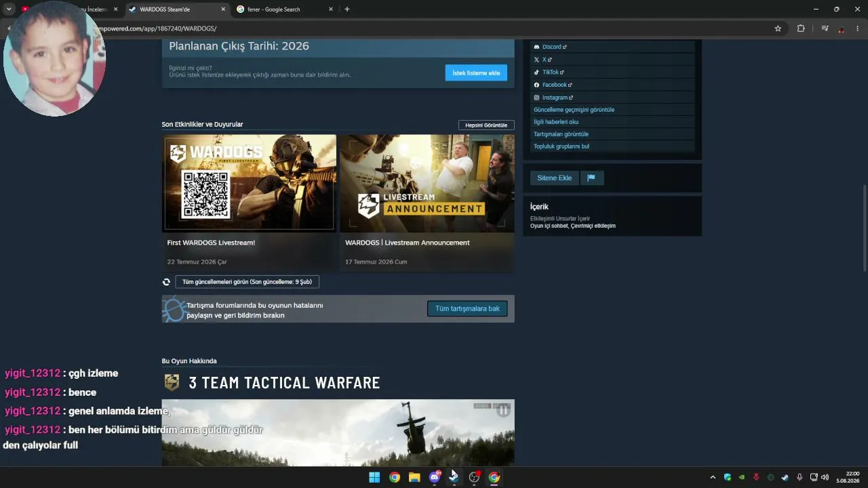Open First WARDOGS Livestream thumbnail

(x=249, y=183)
